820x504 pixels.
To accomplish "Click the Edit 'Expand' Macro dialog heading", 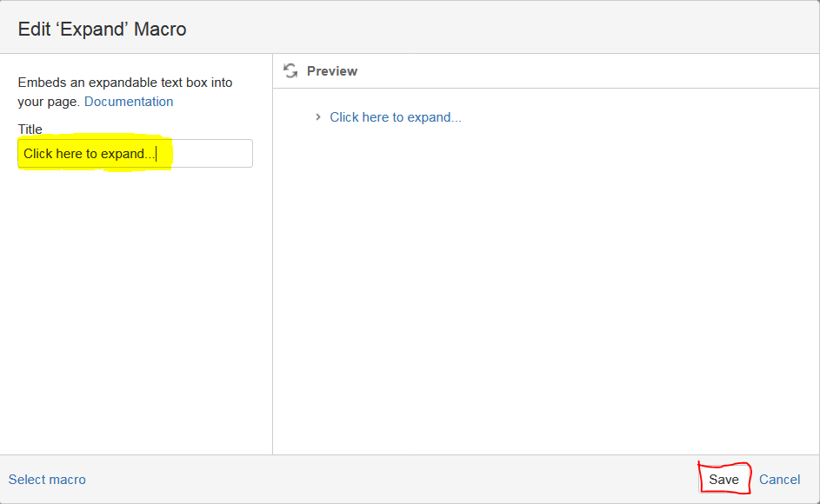I will (x=102, y=30).
